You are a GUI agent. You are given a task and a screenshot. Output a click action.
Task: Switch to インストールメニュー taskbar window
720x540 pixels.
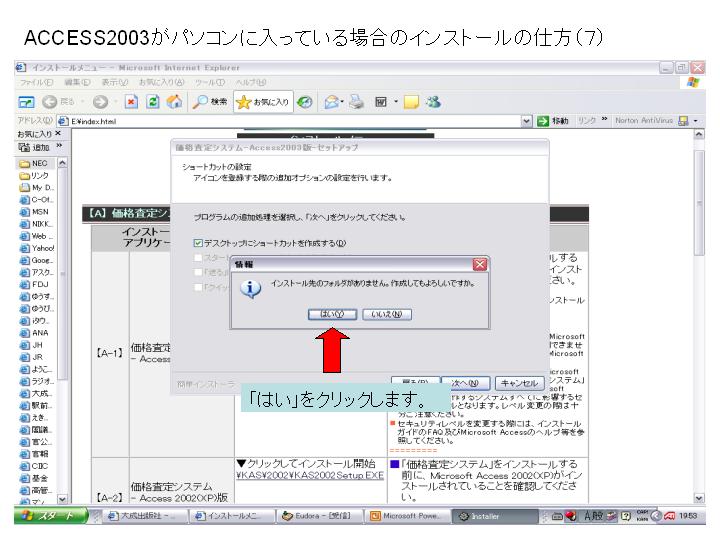point(232,516)
